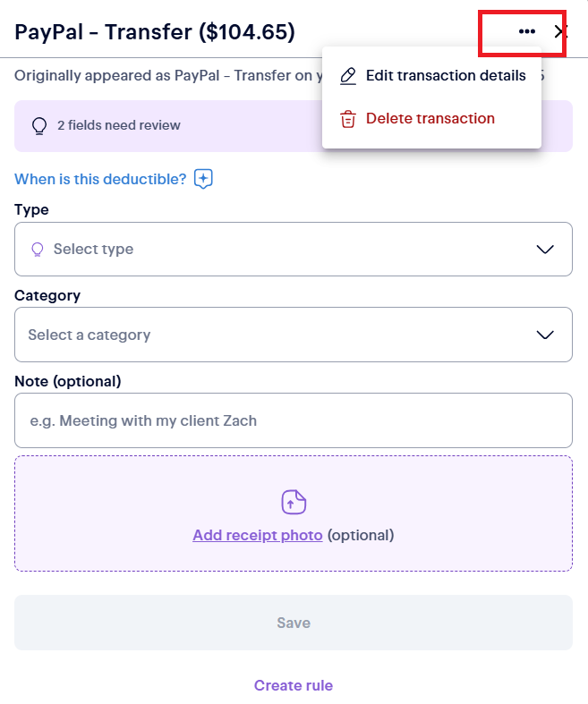Choose Edit transaction details menu entry
588x704 pixels.
431,76
